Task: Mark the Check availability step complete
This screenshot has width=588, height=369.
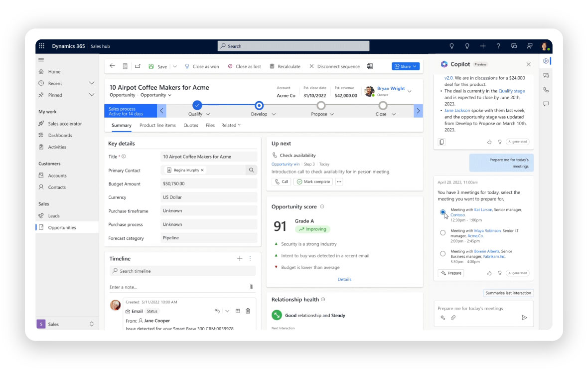Action: pyautogui.click(x=313, y=182)
